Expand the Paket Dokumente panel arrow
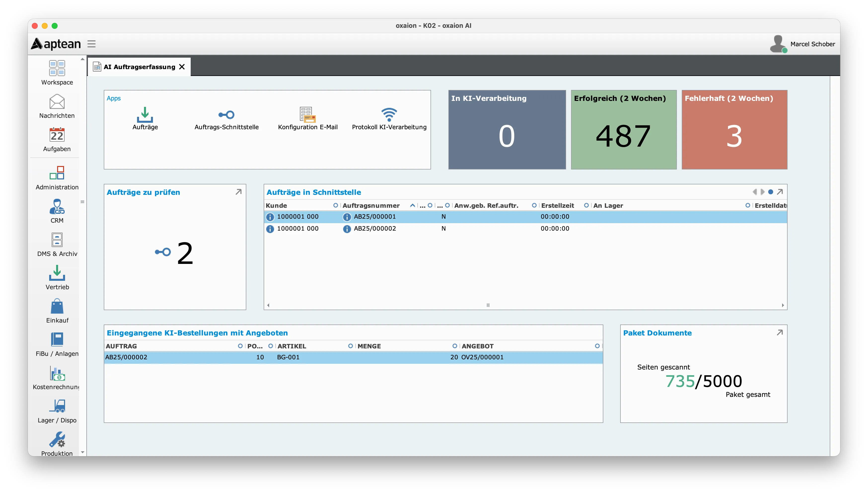868x493 pixels. click(x=780, y=332)
